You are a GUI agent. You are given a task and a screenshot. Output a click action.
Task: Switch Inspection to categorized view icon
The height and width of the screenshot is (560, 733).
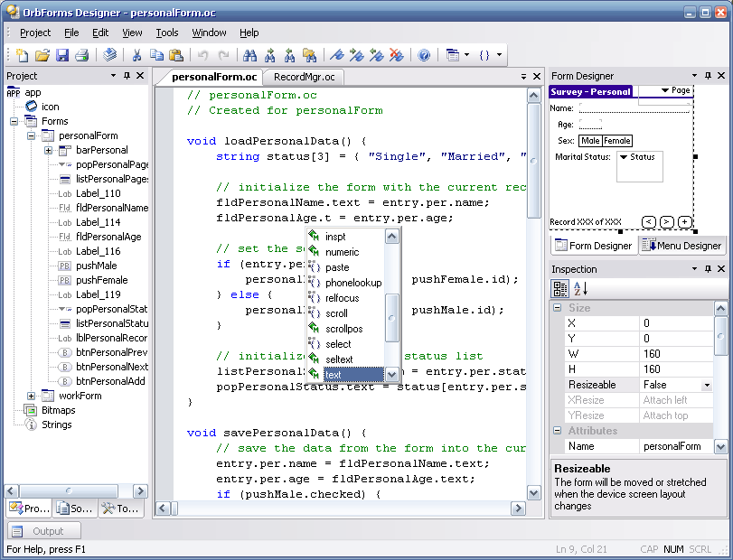[x=560, y=287]
